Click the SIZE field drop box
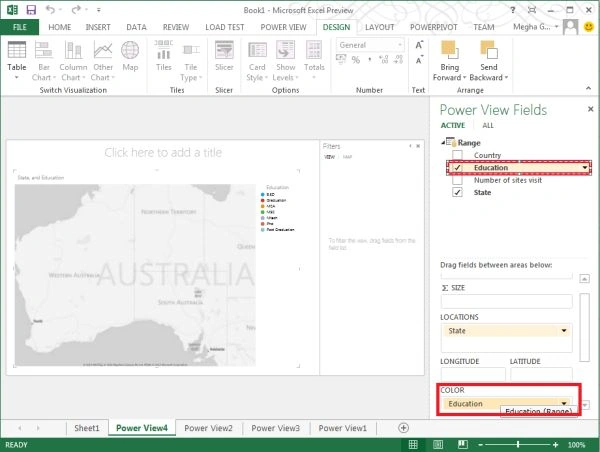The width and height of the screenshot is (600, 452). click(x=507, y=301)
